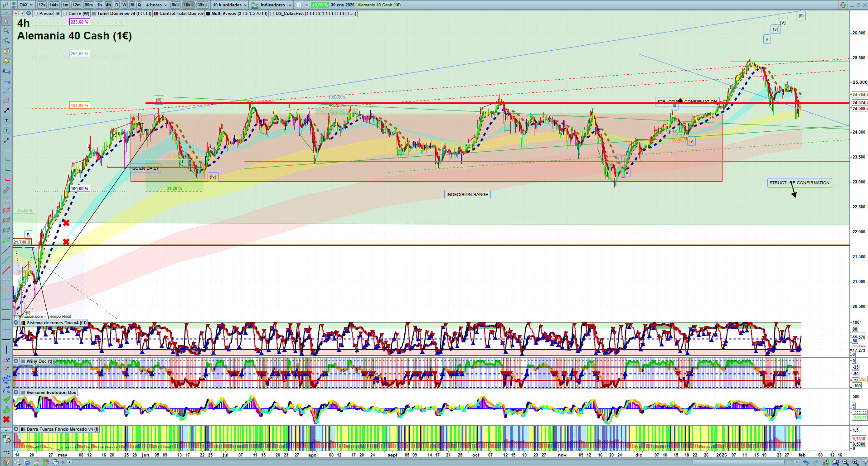Expand the Indicadores dropdown arrow
Viewport: 868px width, 466px height.
[x=290, y=5]
